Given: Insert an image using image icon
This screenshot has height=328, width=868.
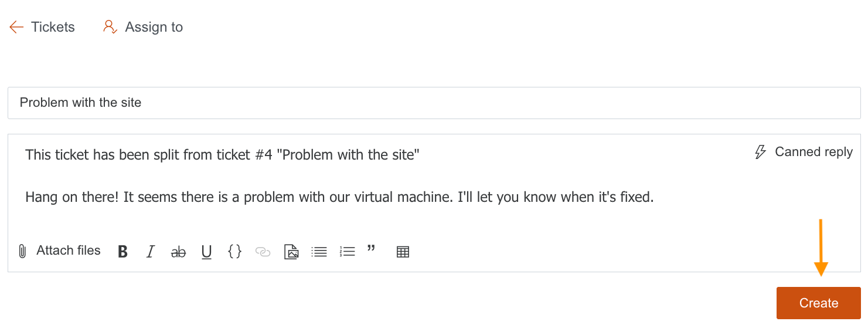Looking at the screenshot, I should [x=291, y=252].
